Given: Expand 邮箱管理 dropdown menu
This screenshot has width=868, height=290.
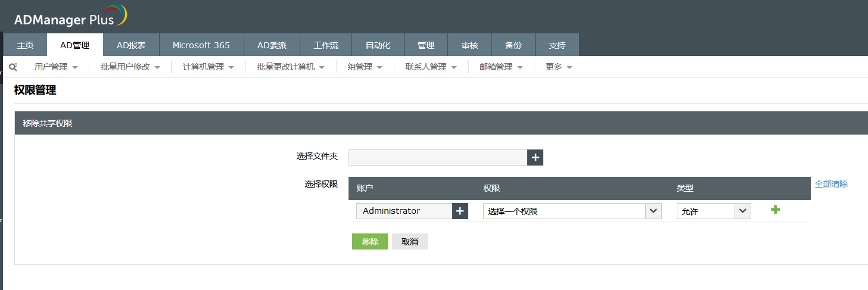Looking at the screenshot, I should coord(501,67).
